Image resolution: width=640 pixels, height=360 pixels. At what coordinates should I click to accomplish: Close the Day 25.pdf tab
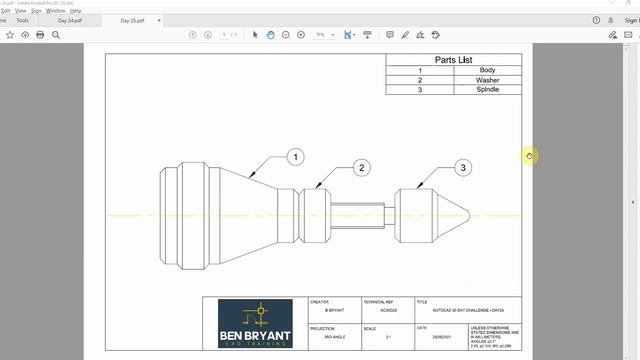pos(159,20)
